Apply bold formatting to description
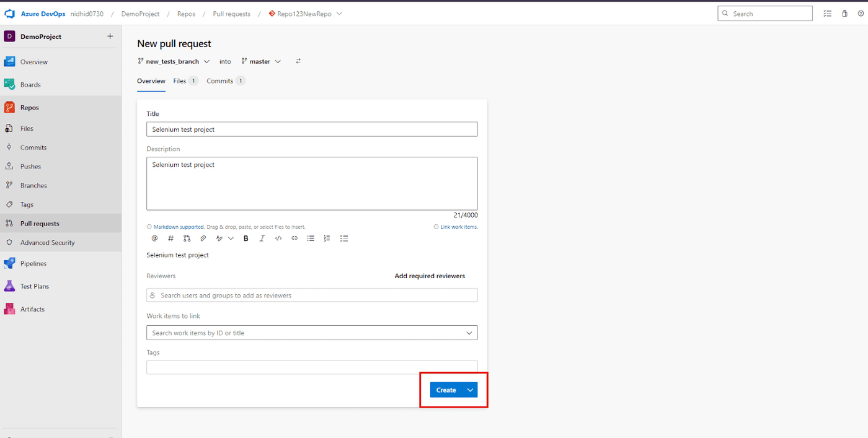Viewport: 868px width, 438px height. click(246, 239)
